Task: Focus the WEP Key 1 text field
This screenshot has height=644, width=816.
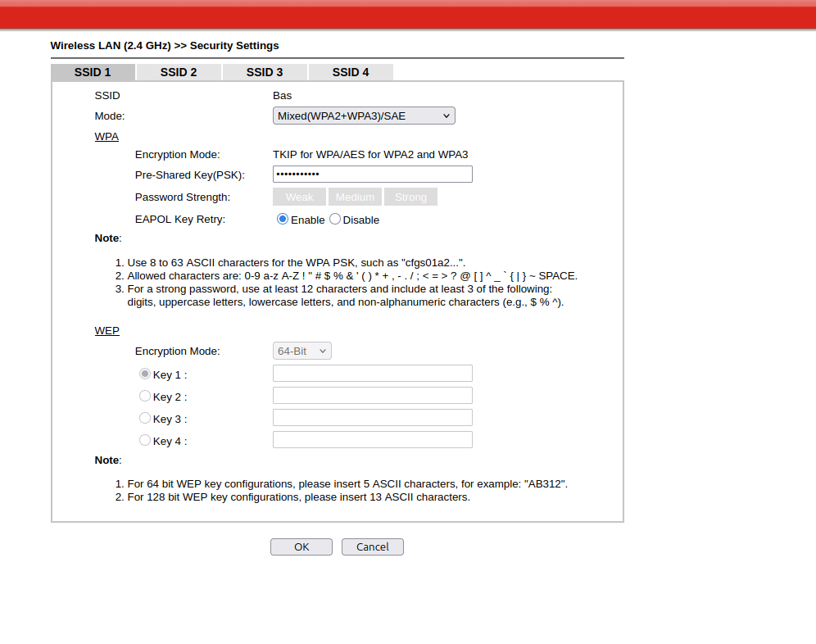Action: click(x=372, y=374)
